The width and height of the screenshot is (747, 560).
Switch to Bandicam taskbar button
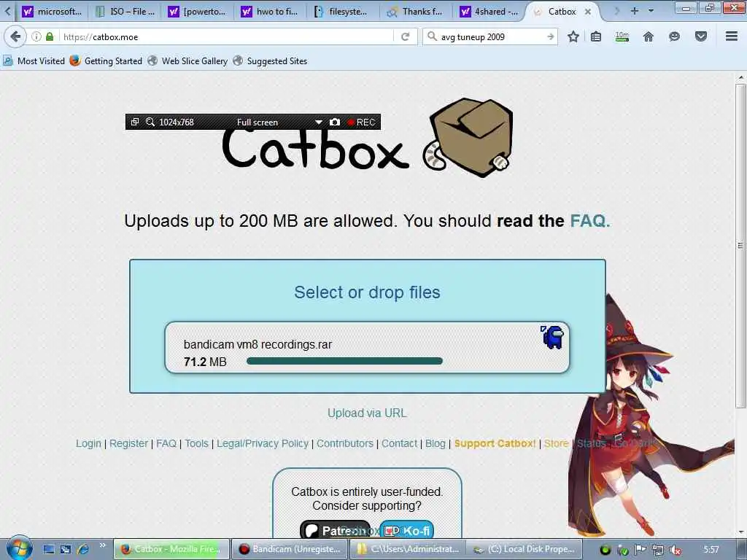(x=290, y=549)
